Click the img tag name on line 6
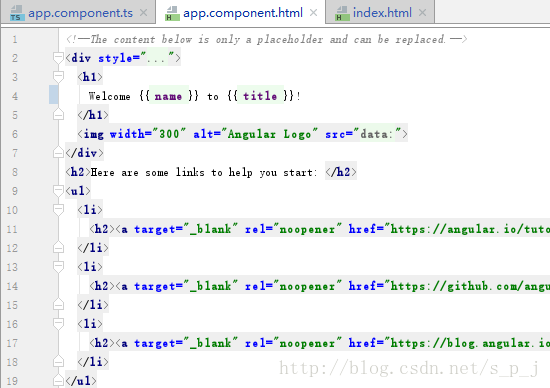Screen dimensions: 550x388 [94, 134]
